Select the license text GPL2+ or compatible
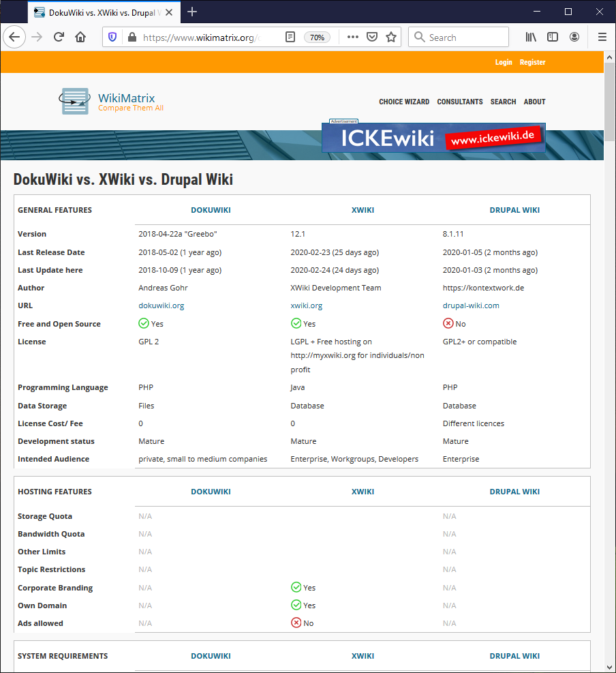This screenshot has width=616, height=673. [x=480, y=342]
